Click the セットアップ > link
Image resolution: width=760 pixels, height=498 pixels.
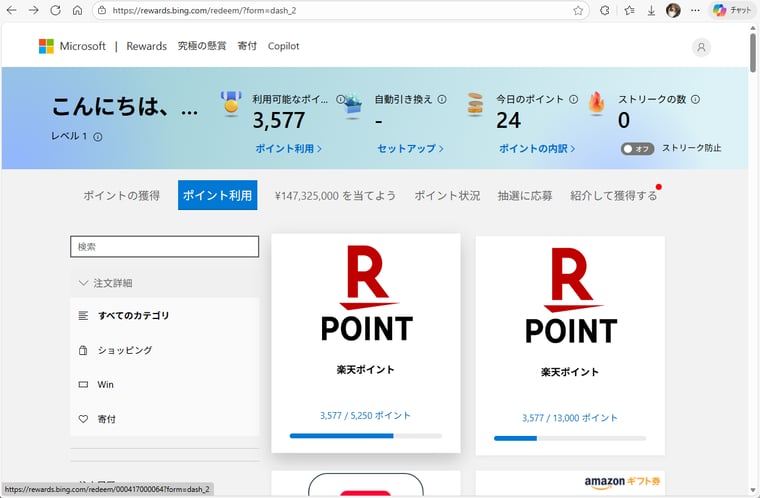pyautogui.click(x=410, y=149)
